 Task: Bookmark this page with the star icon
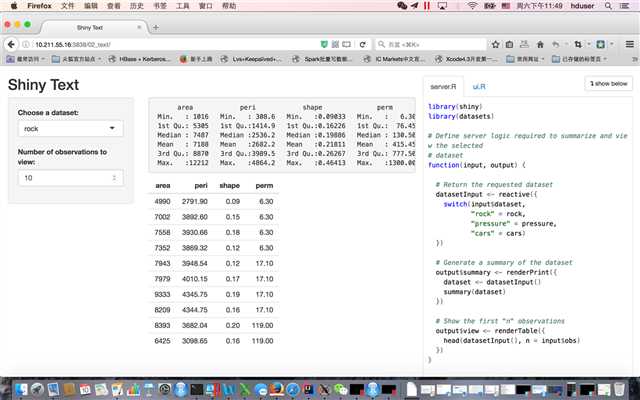[x=496, y=44]
